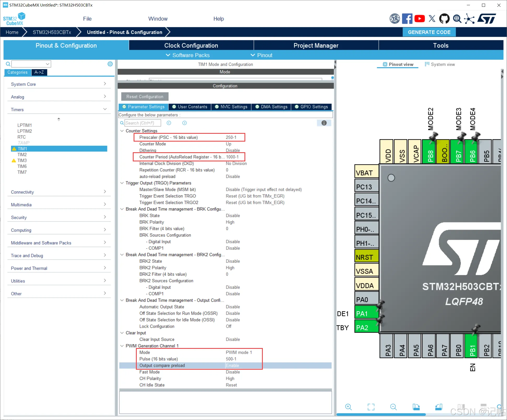Show parameter info with the info icon
Screen dimensions: 507x420
(x=324, y=123)
